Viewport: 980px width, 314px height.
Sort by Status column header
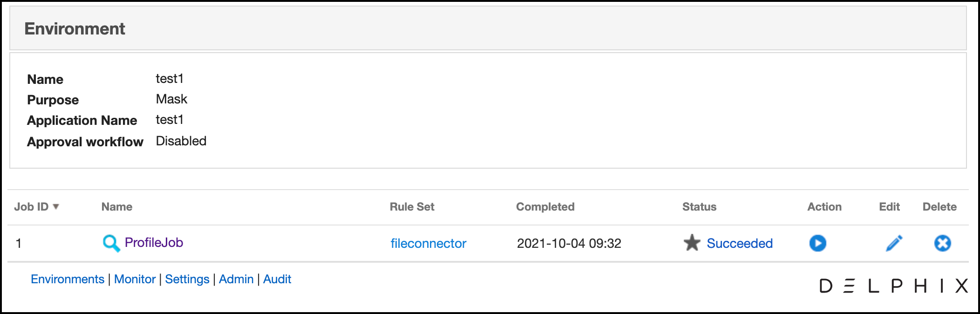tap(699, 207)
